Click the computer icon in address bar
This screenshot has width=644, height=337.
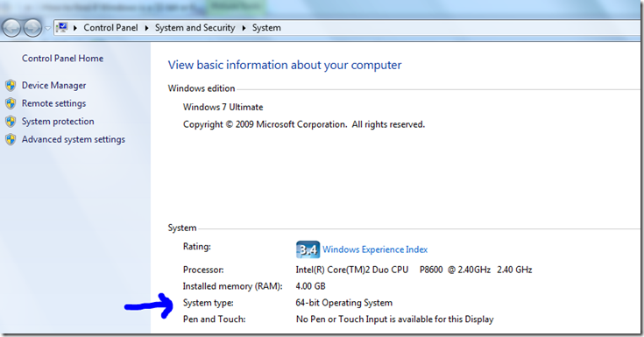click(x=62, y=27)
